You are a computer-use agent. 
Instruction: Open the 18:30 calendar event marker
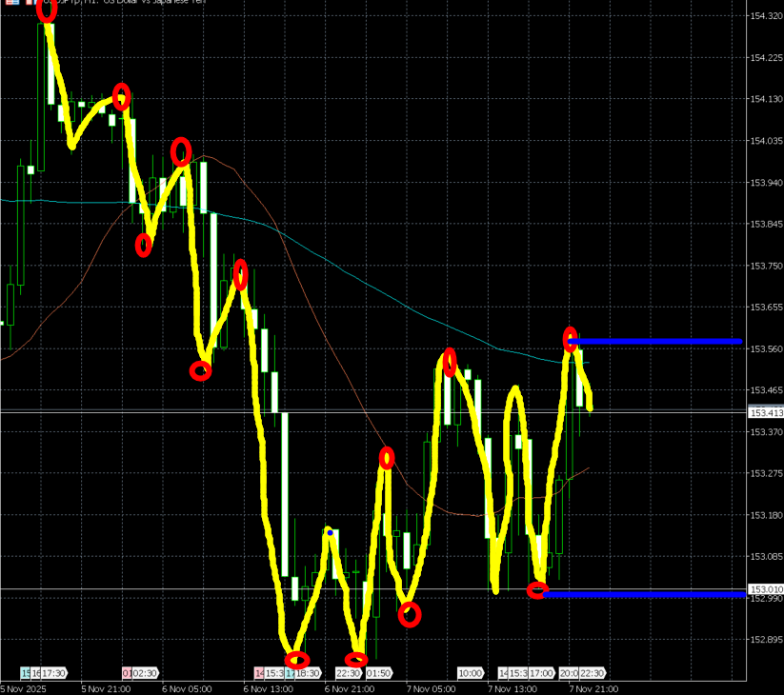[x=307, y=673]
